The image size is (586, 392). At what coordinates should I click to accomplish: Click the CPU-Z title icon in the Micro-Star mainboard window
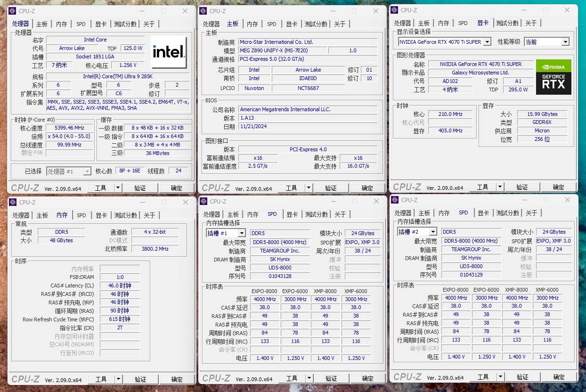pos(203,11)
